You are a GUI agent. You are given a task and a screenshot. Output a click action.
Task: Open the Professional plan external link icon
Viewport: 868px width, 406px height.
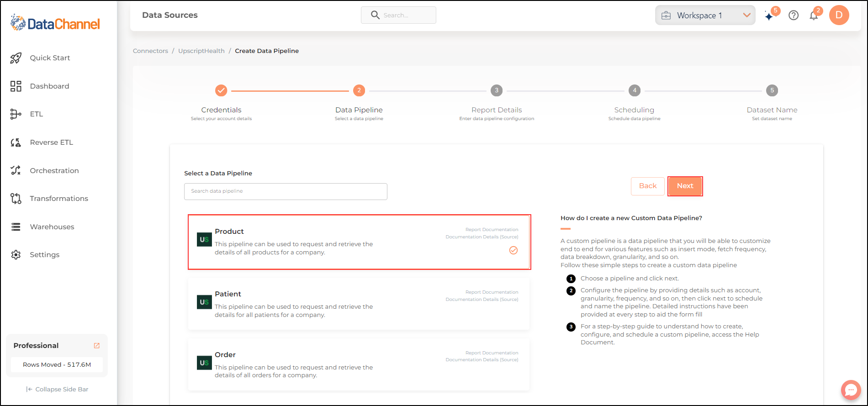click(x=97, y=346)
